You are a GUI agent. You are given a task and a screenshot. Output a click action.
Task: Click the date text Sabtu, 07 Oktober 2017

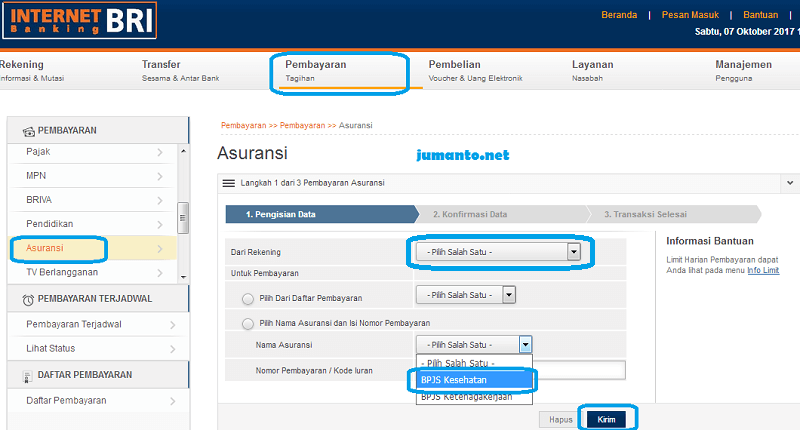click(744, 32)
